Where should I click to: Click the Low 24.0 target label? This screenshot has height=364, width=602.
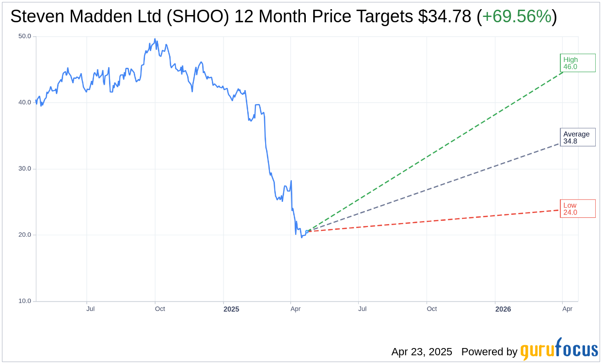[577, 209]
